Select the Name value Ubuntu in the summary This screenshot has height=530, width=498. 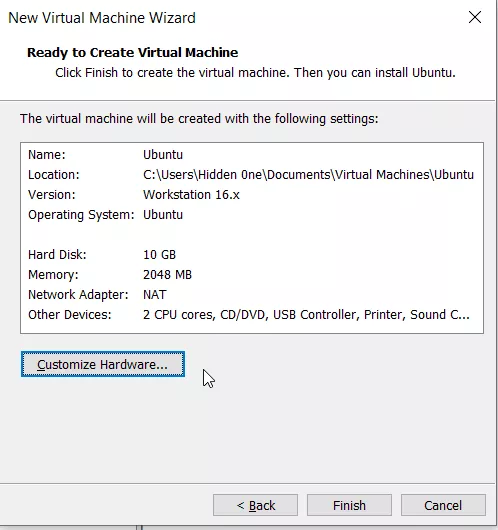163,154
